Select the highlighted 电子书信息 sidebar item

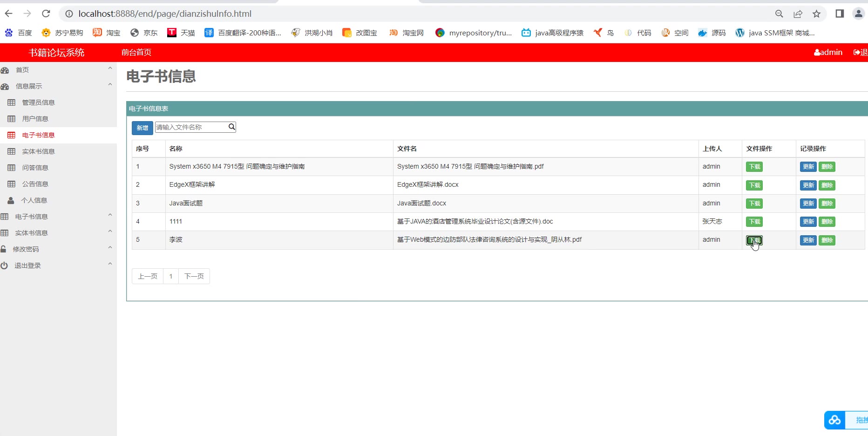[38, 135]
